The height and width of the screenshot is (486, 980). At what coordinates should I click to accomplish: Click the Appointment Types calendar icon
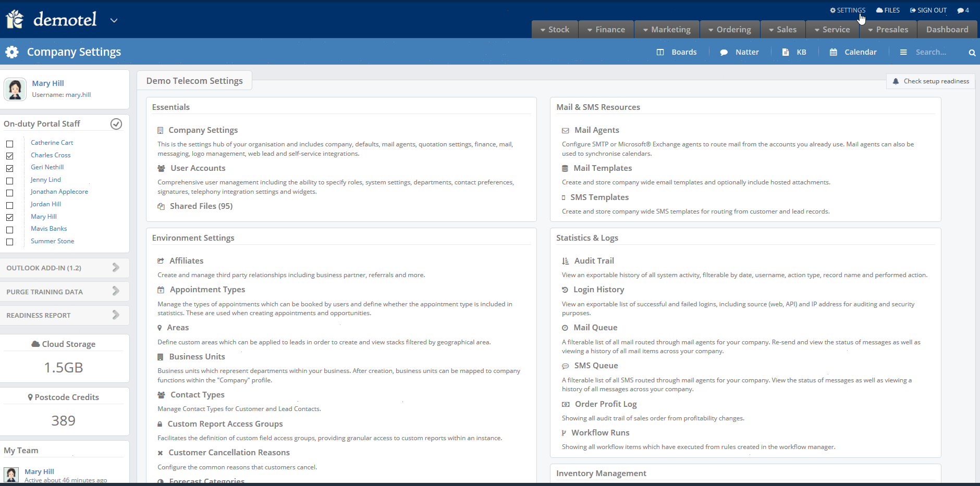pos(161,290)
